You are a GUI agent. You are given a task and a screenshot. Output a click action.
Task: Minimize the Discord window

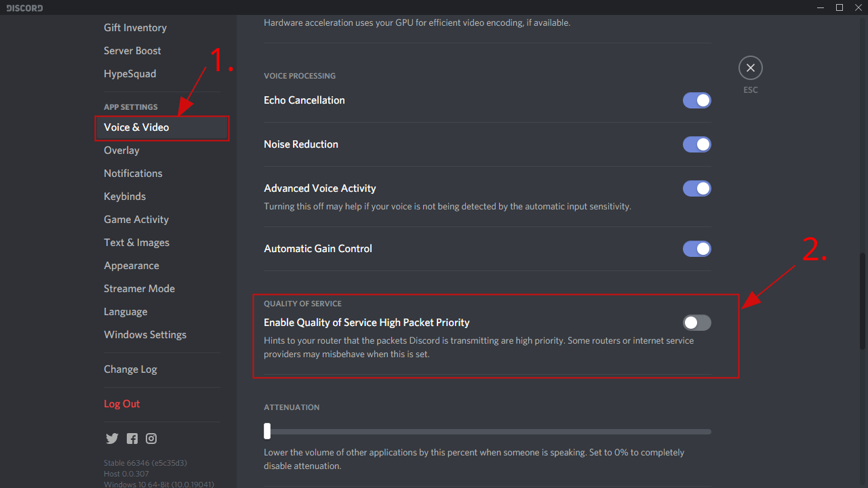click(x=821, y=8)
